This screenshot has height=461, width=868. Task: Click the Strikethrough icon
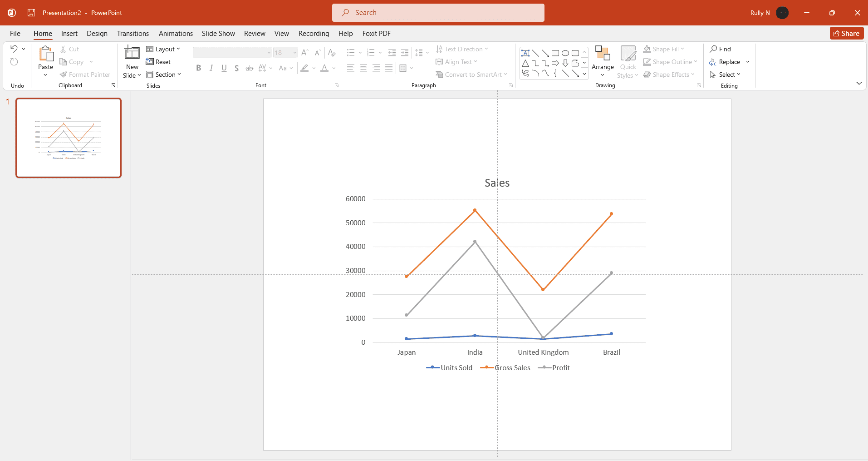249,68
